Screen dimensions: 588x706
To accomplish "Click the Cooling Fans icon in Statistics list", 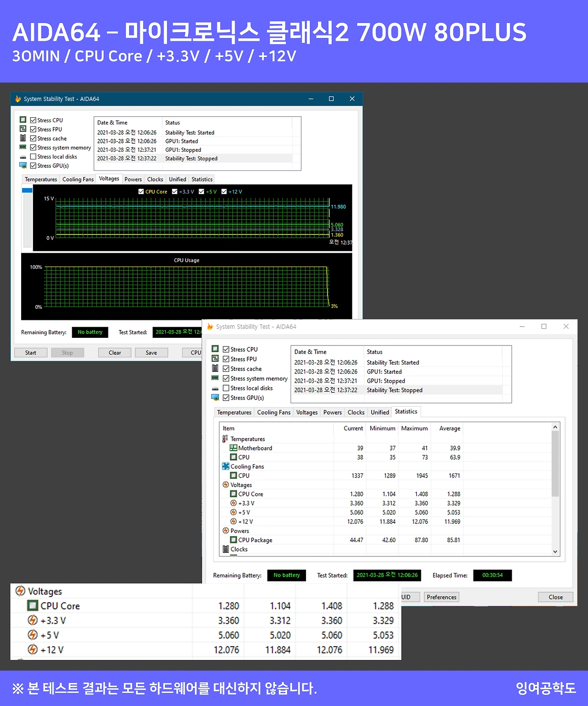I will tap(226, 466).
